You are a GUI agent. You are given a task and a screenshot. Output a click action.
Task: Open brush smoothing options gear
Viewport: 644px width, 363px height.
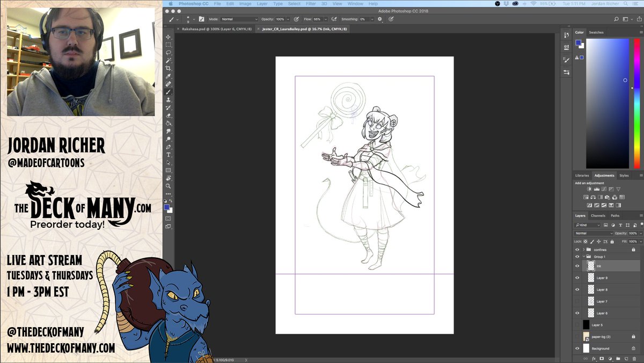coord(380,19)
